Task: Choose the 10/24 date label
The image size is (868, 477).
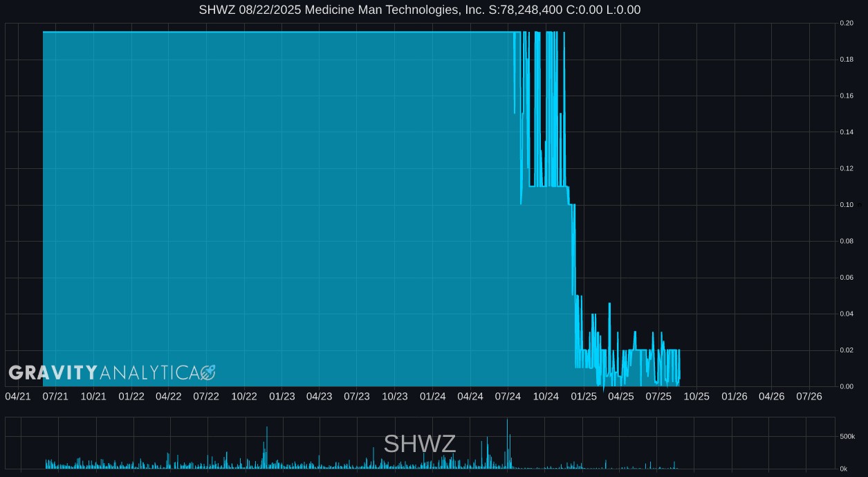Action: [x=546, y=396]
